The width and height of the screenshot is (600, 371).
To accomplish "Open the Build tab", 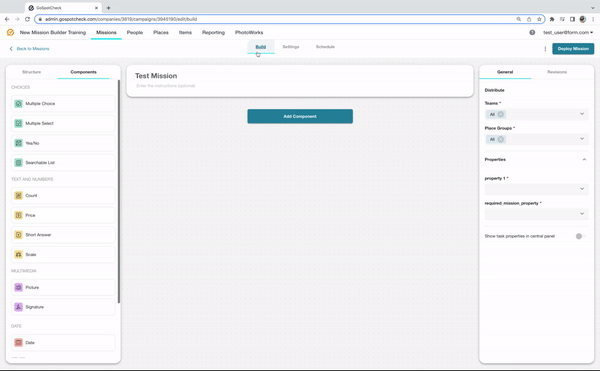I will coord(261,47).
